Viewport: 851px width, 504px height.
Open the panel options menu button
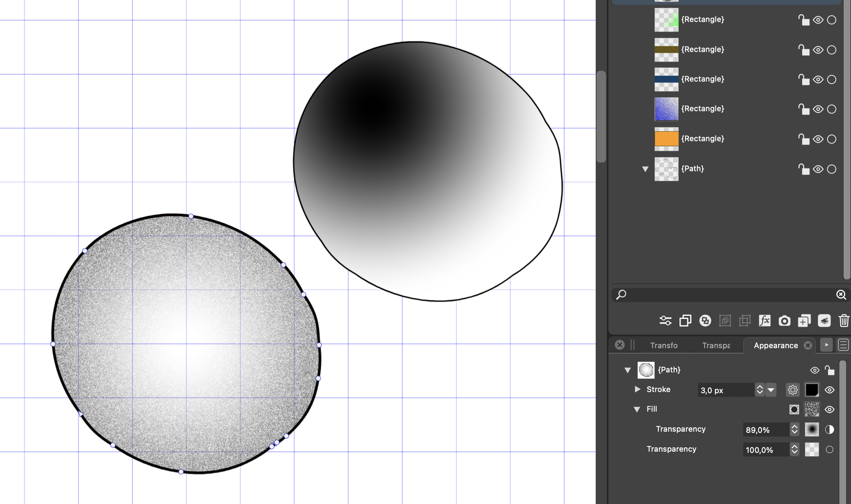(843, 345)
